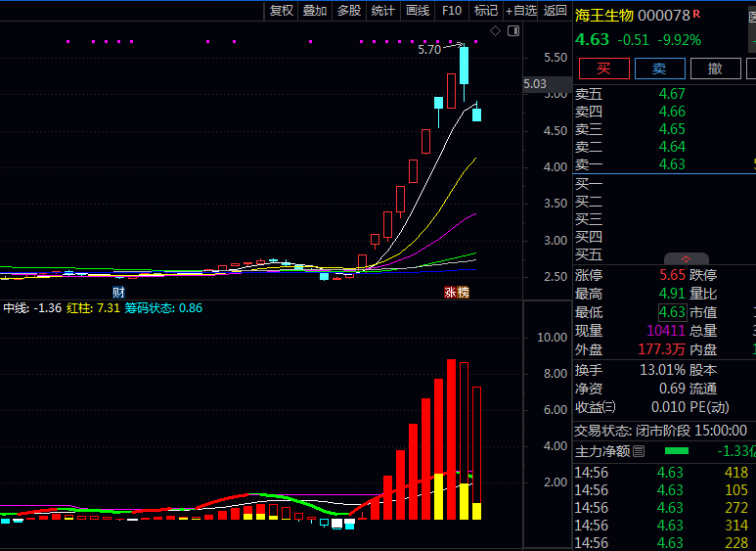This screenshot has height=551, width=756.
Task: Open the 叠加 overlay option
Action: (315, 10)
